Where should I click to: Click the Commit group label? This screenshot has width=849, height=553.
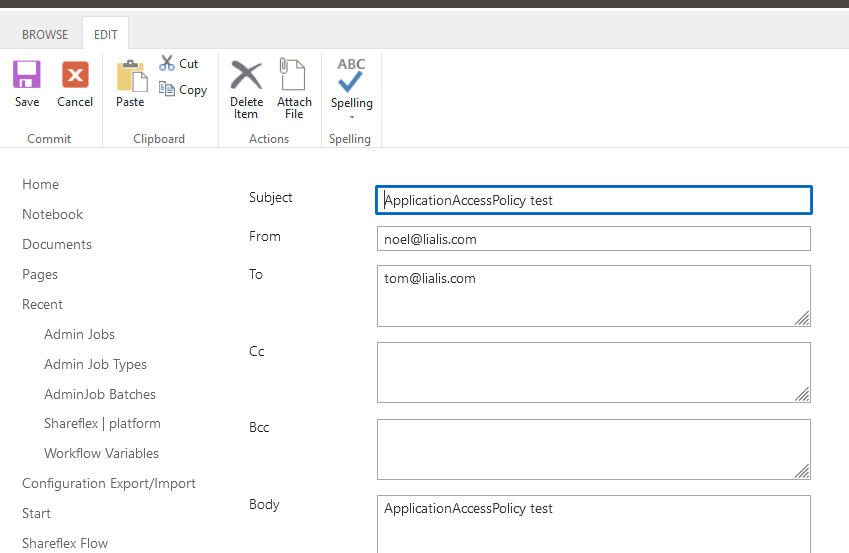[x=49, y=139]
